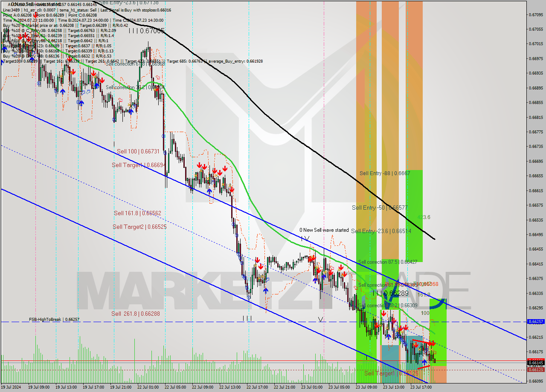Click the '19 Jul 17:00' time axis label
Screen dimensions: 546x392
[93, 387]
